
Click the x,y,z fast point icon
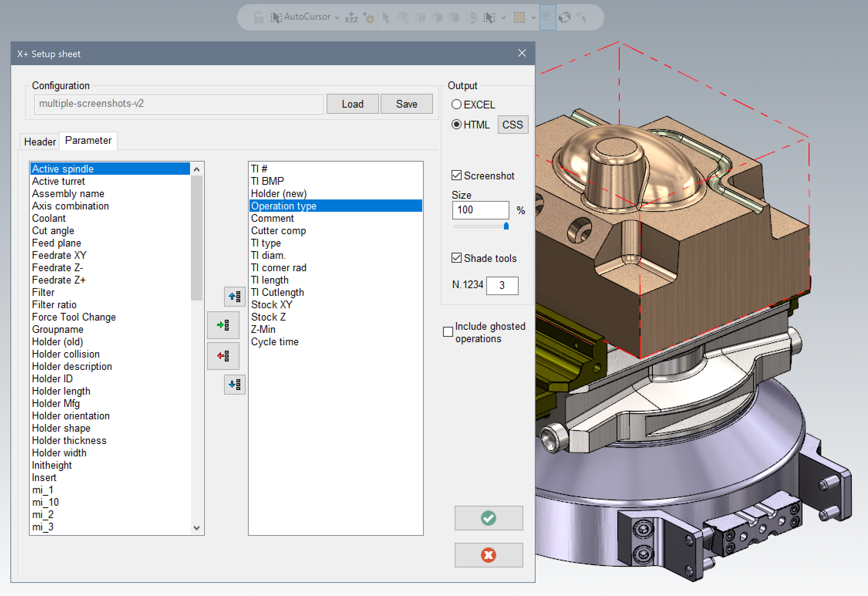point(351,17)
